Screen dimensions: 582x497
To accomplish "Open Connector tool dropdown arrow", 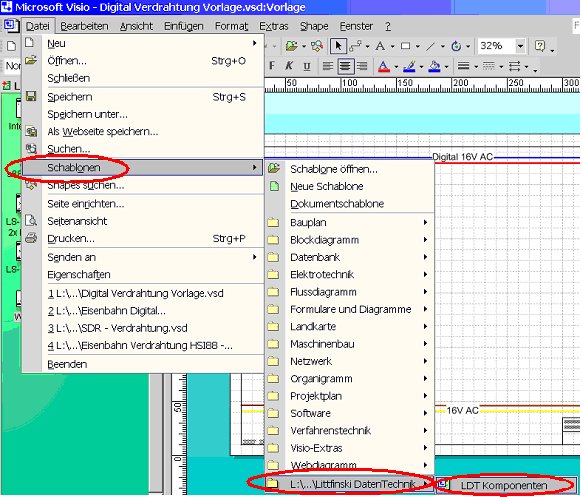I will coord(367,47).
